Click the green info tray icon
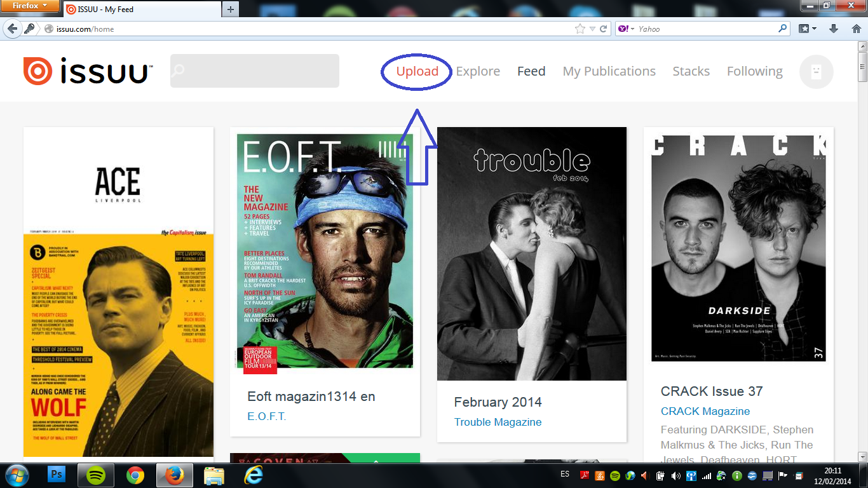868x488 pixels. (x=736, y=475)
